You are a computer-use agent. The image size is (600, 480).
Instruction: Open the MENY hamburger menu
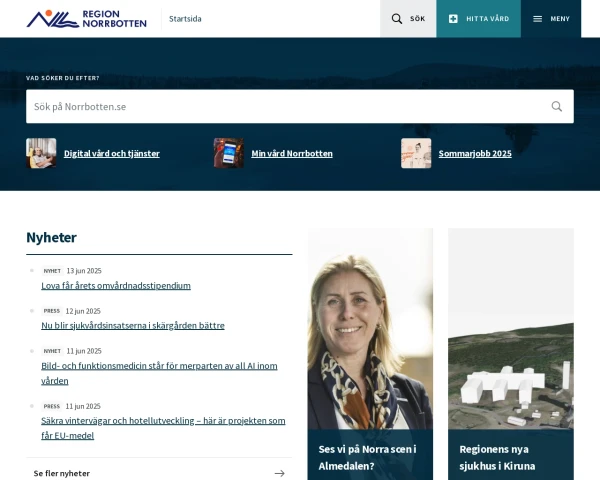tap(551, 19)
